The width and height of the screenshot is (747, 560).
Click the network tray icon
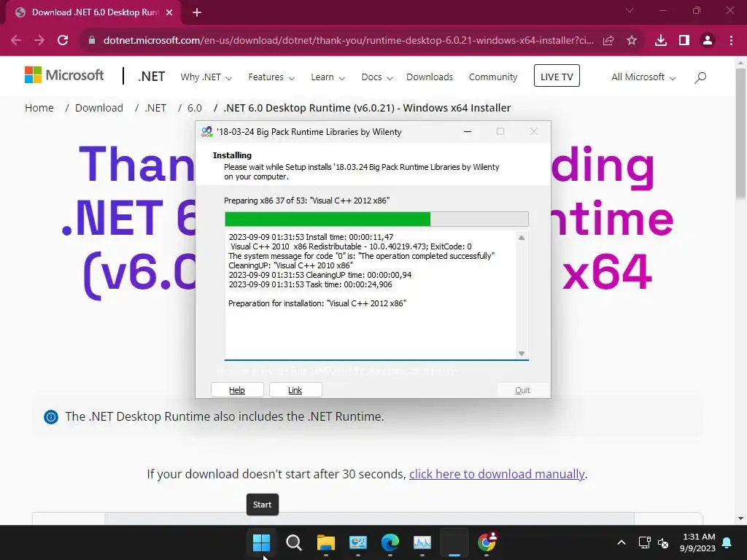point(645,542)
